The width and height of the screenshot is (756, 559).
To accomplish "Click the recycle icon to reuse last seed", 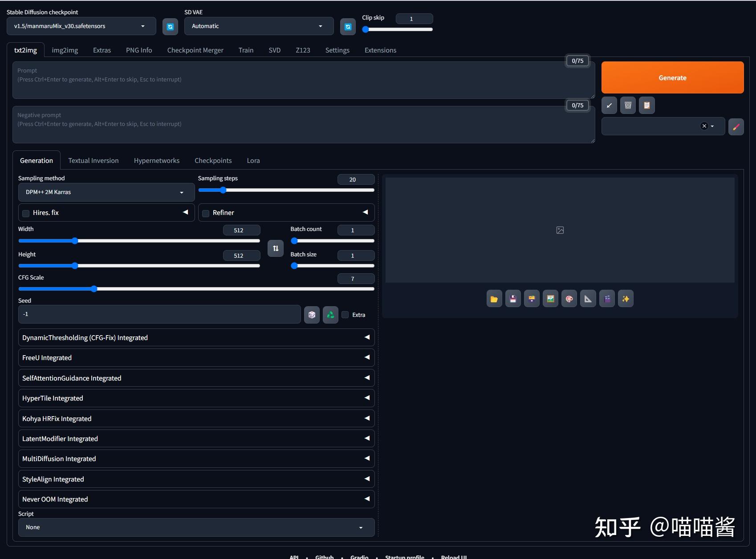I will 330,315.
